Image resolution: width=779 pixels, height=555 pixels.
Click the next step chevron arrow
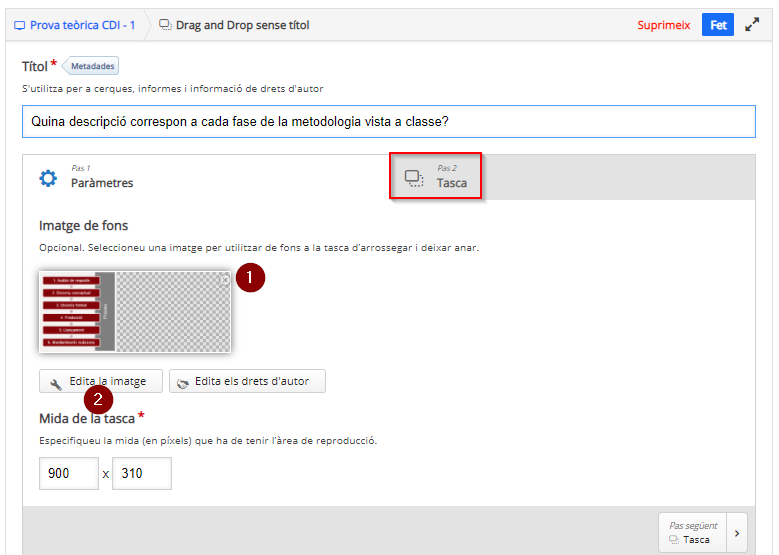(737, 533)
